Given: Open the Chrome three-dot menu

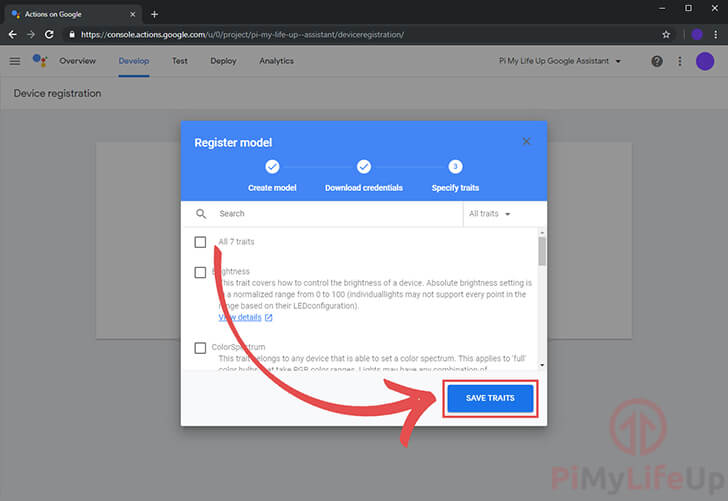Looking at the screenshot, I should pos(715,34).
